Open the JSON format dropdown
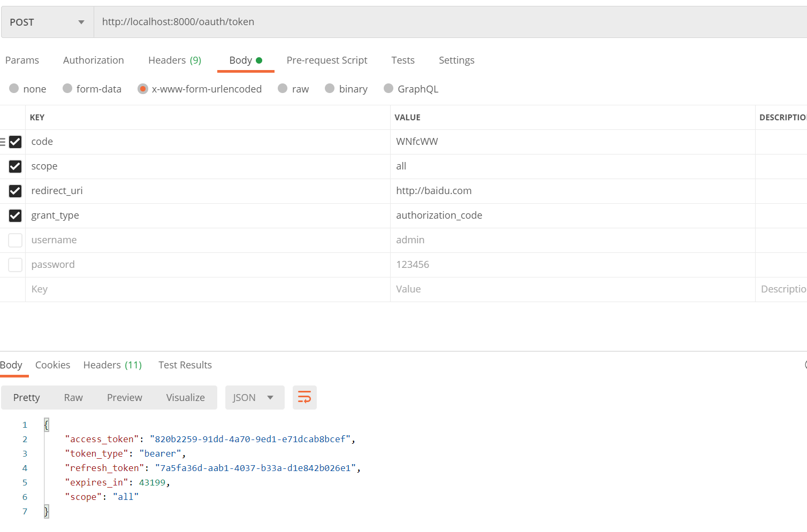The width and height of the screenshot is (807, 532). click(254, 397)
